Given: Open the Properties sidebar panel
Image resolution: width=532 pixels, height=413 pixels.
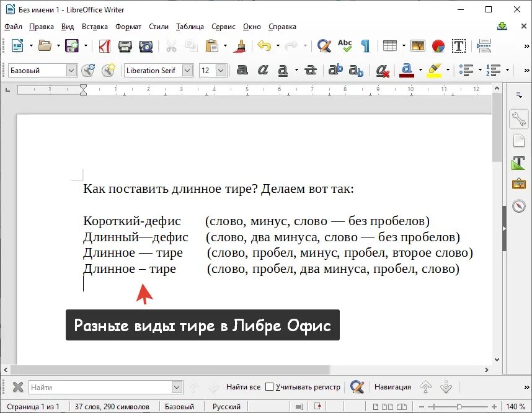Looking at the screenshot, I should [x=519, y=119].
